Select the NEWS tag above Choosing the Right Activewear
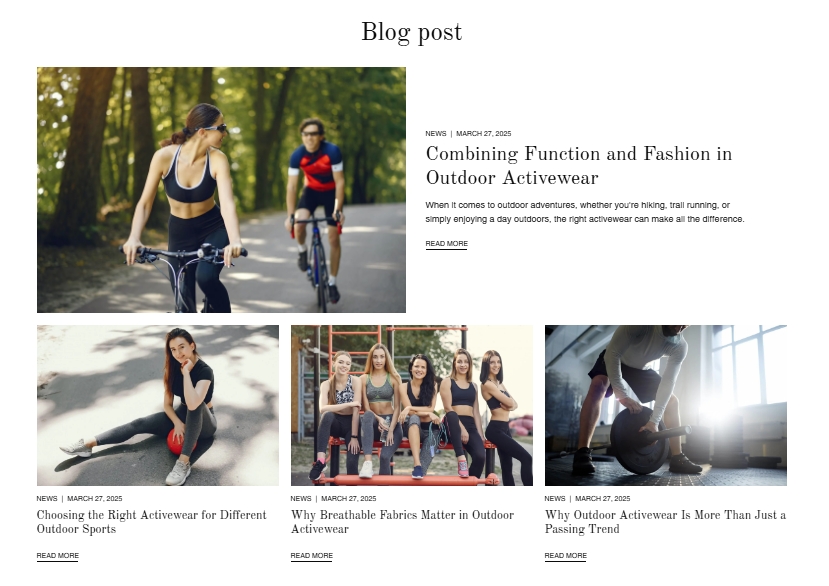The height and width of the screenshot is (586, 829). point(47,498)
